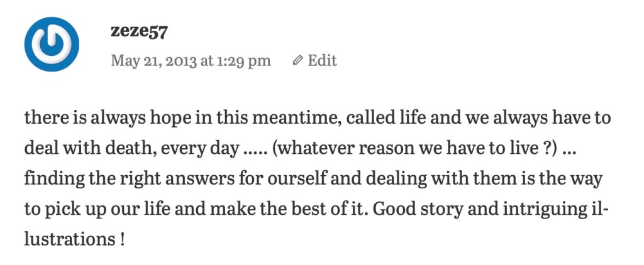
Task: Click the phrase 'called life' in the comment
Action: (x=380, y=119)
